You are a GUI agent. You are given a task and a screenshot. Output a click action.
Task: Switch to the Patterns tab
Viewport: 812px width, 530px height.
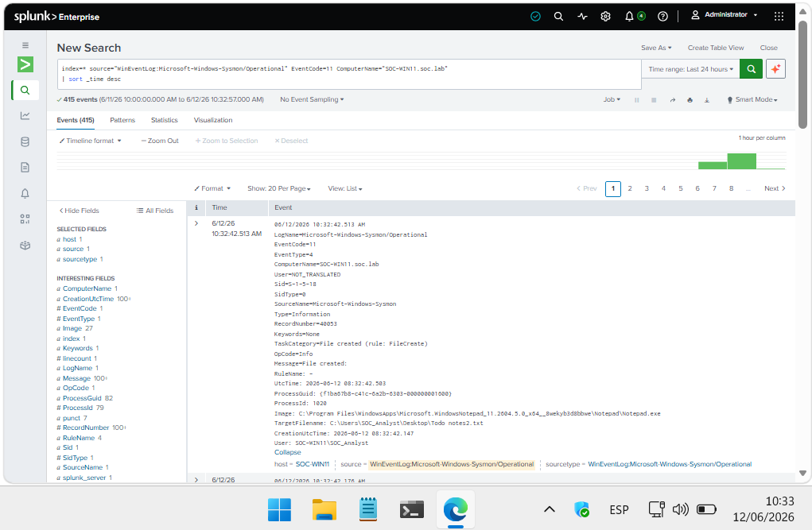(x=122, y=120)
